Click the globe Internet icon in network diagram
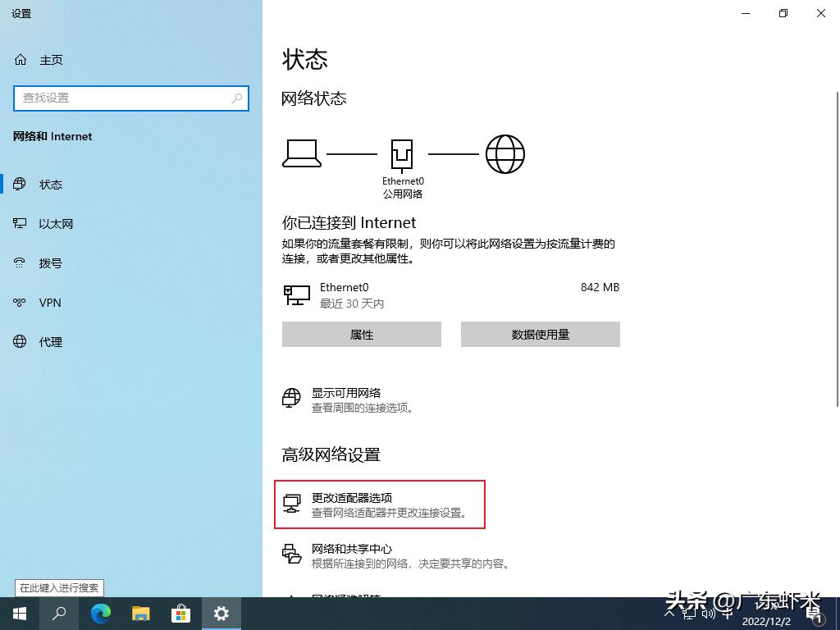The image size is (840, 630). [x=505, y=153]
